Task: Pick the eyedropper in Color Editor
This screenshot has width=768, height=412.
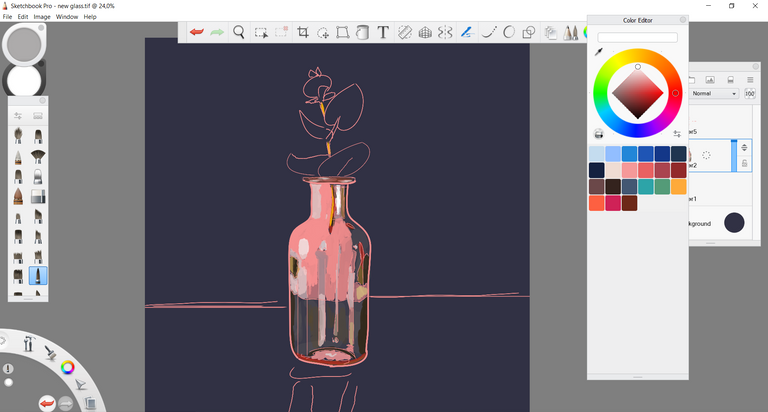Action: point(599,52)
